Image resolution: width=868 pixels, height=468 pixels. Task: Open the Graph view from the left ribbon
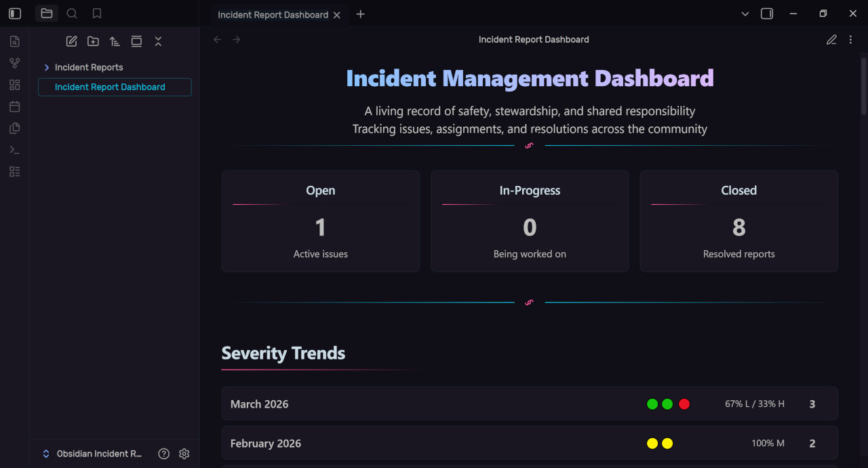(x=14, y=62)
